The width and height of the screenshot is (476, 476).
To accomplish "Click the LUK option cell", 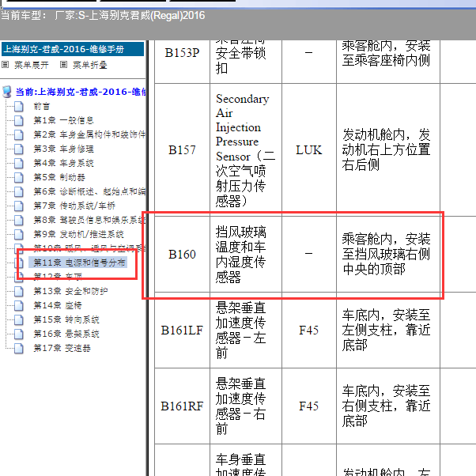I will tap(309, 150).
